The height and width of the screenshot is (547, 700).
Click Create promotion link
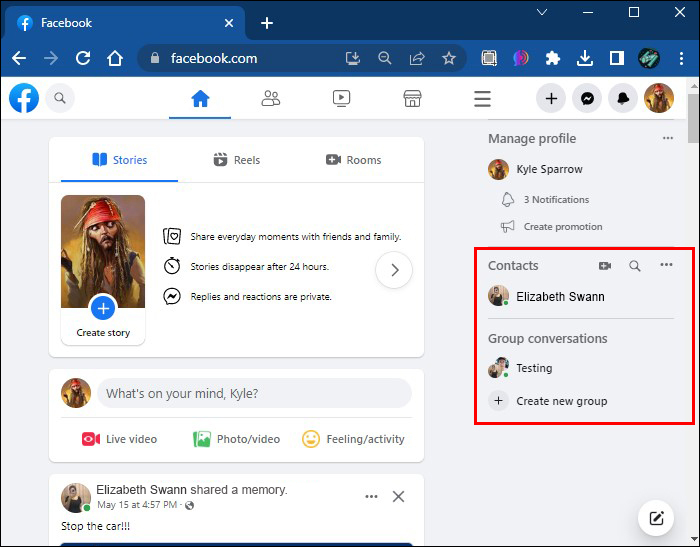562,227
